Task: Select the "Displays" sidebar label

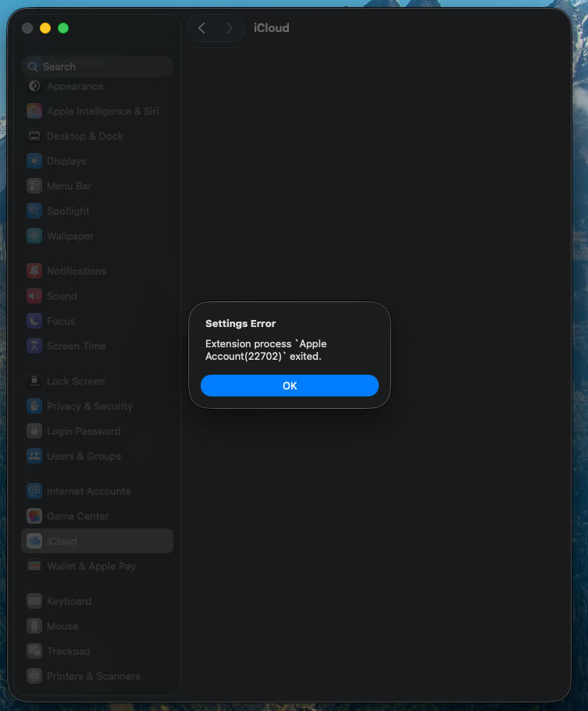Action: click(66, 161)
